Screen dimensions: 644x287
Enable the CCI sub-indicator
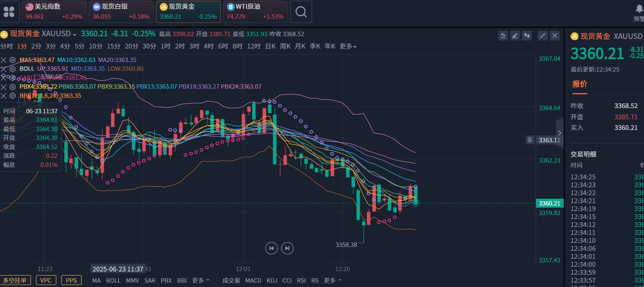pos(287,281)
